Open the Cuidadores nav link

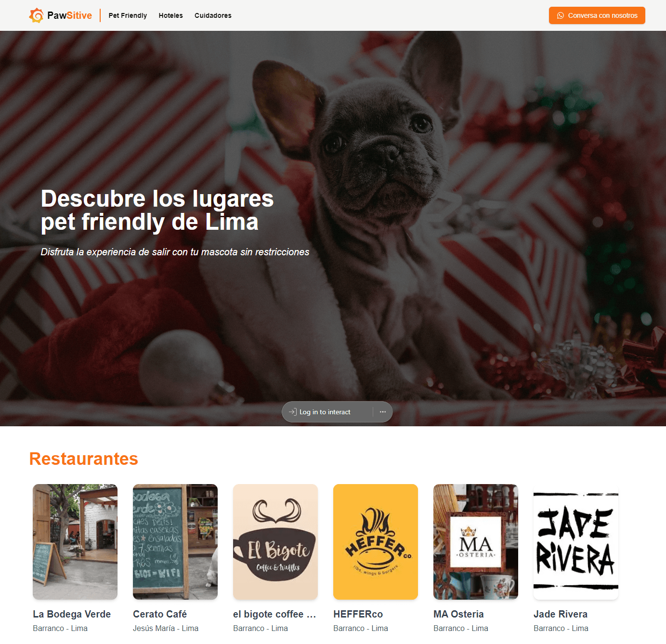click(x=213, y=15)
